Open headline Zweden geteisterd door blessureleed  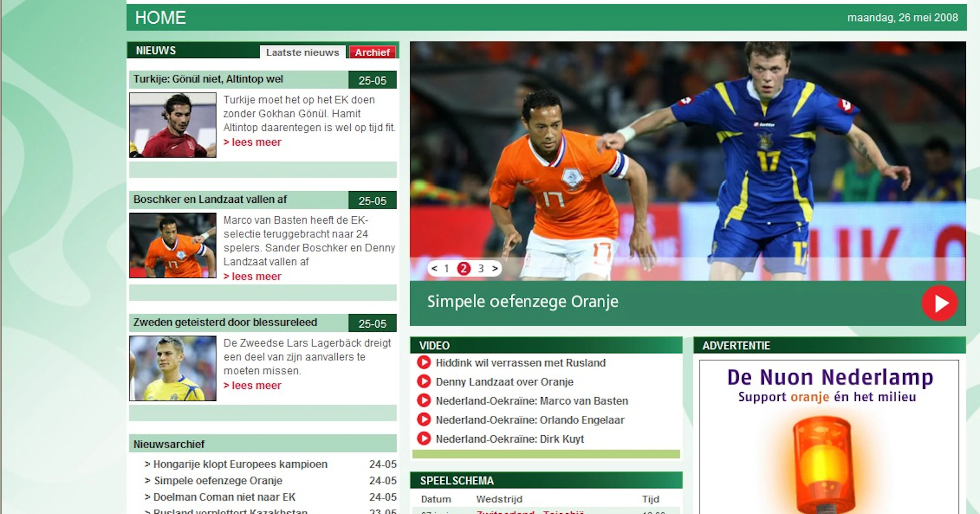pyautogui.click(x=225, y=322)
